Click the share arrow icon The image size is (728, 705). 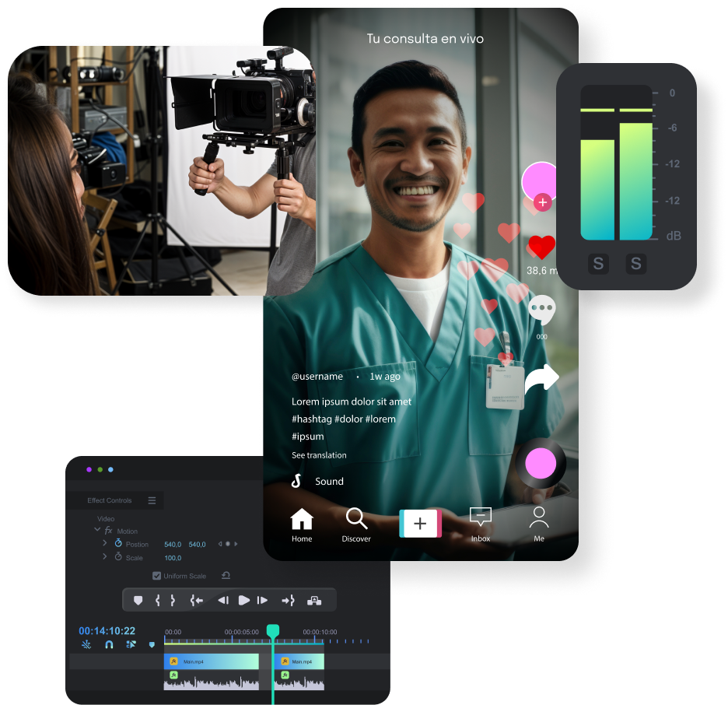coord(541,380)
